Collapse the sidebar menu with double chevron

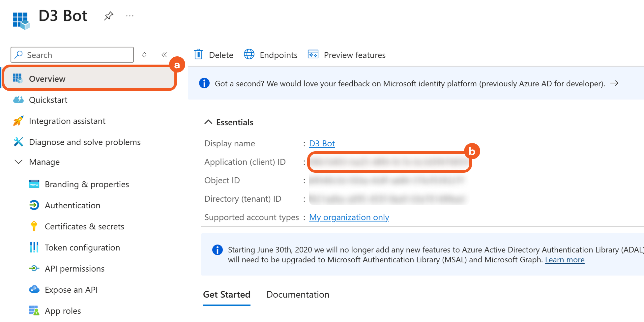(164, 55)
